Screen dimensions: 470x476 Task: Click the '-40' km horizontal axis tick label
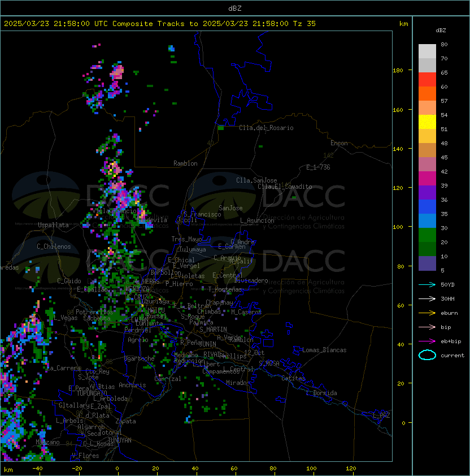pyautogui.click(x=37, y=469)
